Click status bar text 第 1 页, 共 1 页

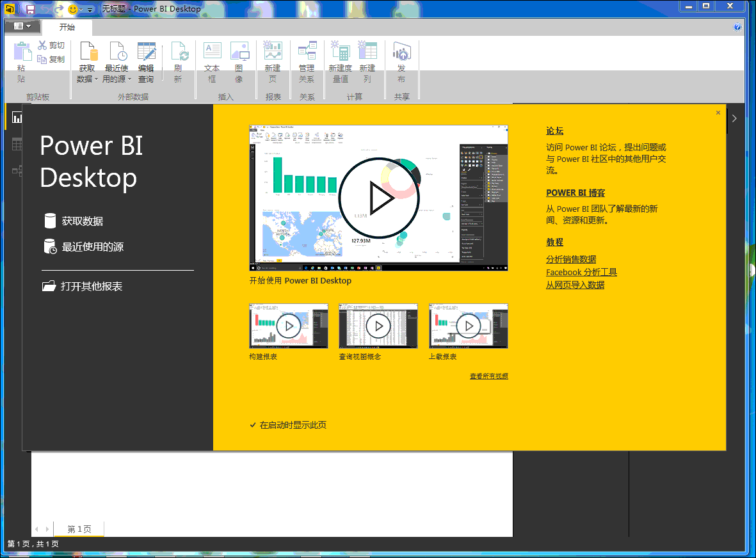click(33, 544)
